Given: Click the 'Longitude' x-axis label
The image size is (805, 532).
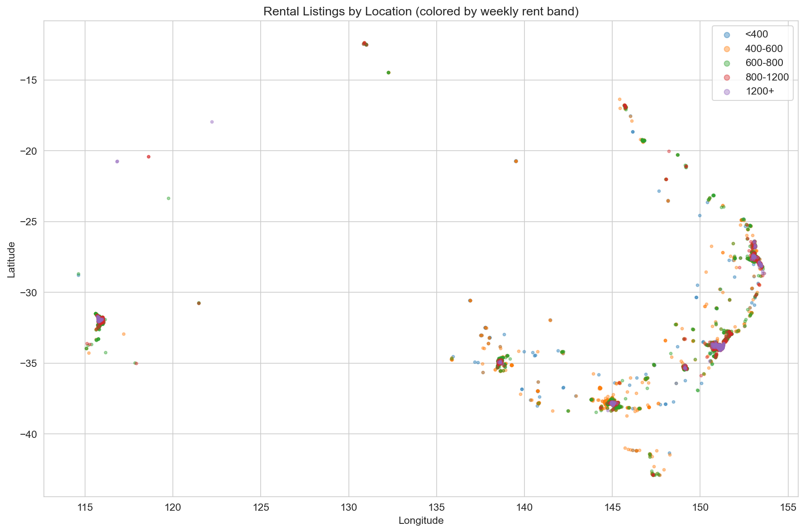Looking at the screenshot, I should [x=421, y=521].
